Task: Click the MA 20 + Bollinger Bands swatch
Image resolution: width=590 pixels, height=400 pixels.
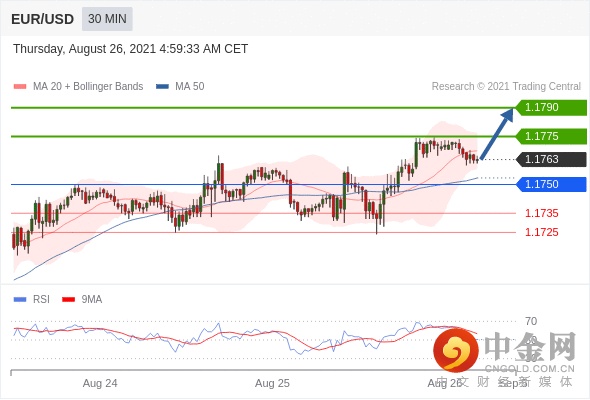Action: point(20,87)
